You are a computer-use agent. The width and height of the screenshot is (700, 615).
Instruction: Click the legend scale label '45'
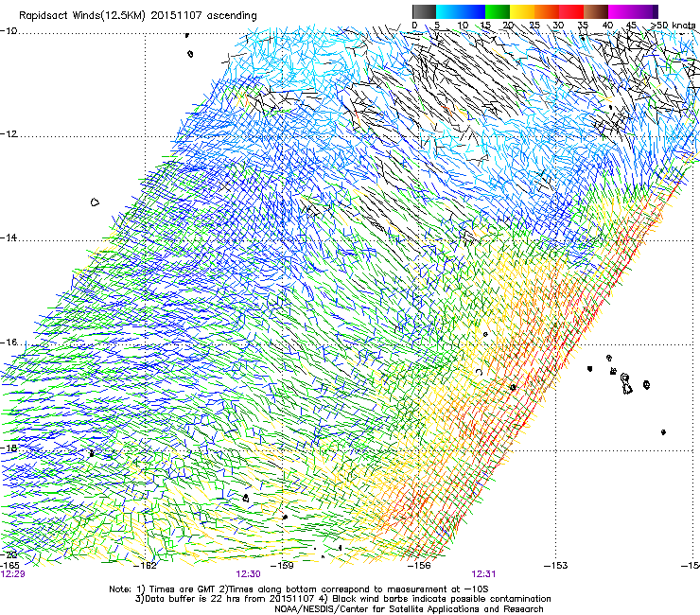[x=631, y=25]
